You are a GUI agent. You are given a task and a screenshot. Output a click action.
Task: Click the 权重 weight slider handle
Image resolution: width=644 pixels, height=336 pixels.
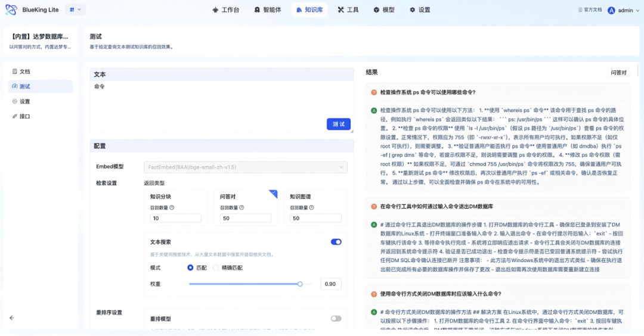[300, 284]
